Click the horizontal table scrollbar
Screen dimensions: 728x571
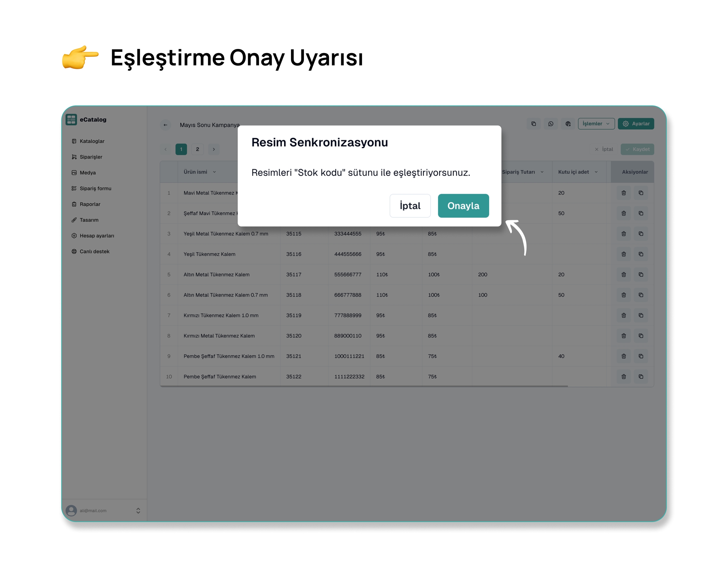pos(364,386)
